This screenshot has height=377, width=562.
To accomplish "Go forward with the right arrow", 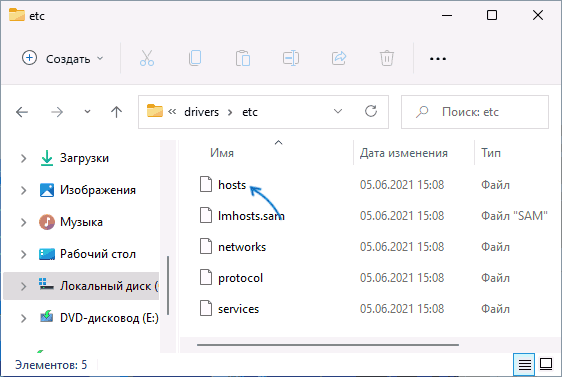I will click(x=57, y=112).
